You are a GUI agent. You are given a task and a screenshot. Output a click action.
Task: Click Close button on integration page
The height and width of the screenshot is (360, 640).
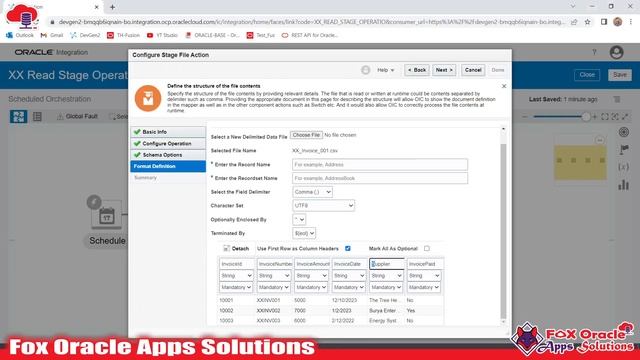pyautogui.click(x=587, y=75)
